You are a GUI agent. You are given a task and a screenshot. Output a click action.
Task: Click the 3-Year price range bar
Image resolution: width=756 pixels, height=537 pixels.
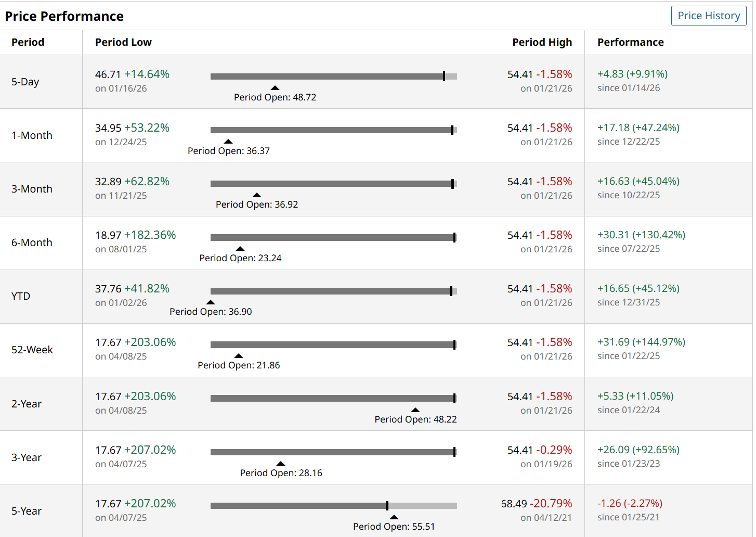pyautogui.click(x=333, y=452)
